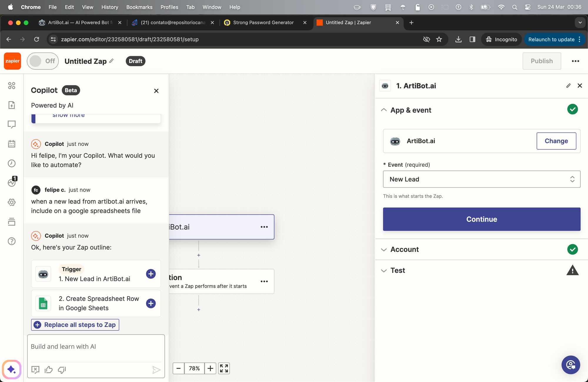Click the thumbs up icon in Copilot
The height and width of the screenshot is (382, 588).
point(49,370)
